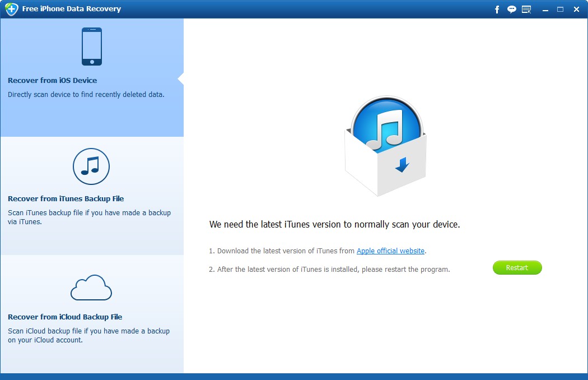Click the iCloud cloud icon
This screenshot has height=380, width=588.
(91, 288)
